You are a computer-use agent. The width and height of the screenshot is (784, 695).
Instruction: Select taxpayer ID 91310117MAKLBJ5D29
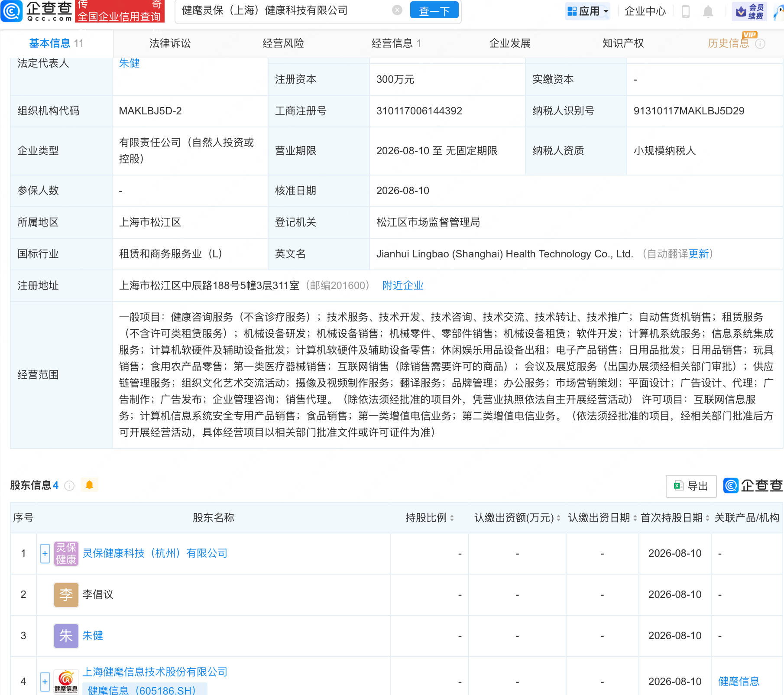689,111
